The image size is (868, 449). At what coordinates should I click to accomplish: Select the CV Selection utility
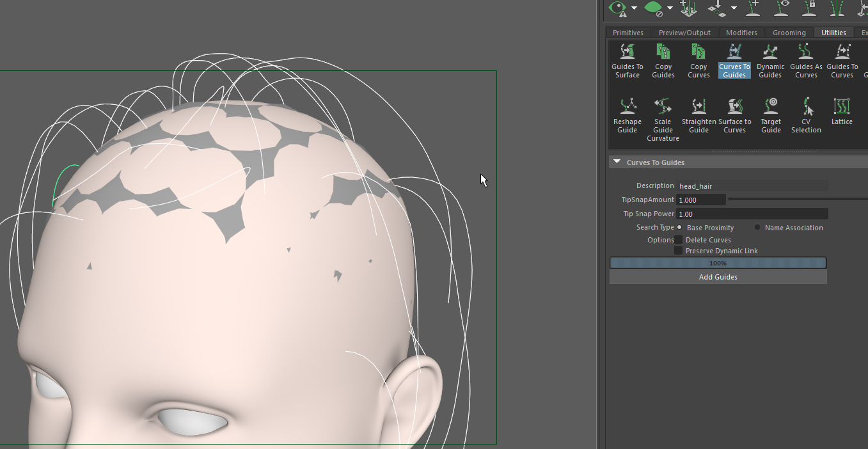click(806, 115)
